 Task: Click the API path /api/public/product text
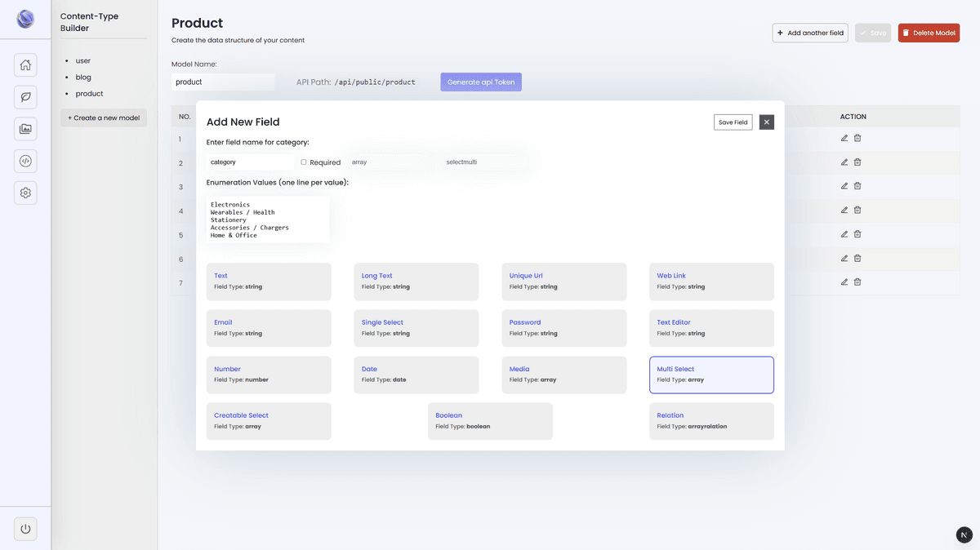pos(375,82)
